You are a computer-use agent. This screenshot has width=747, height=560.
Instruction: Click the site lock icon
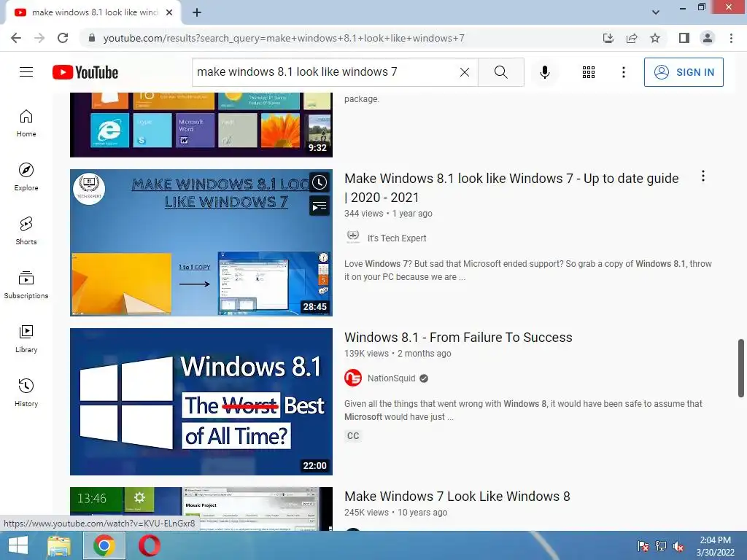(93, 38)
